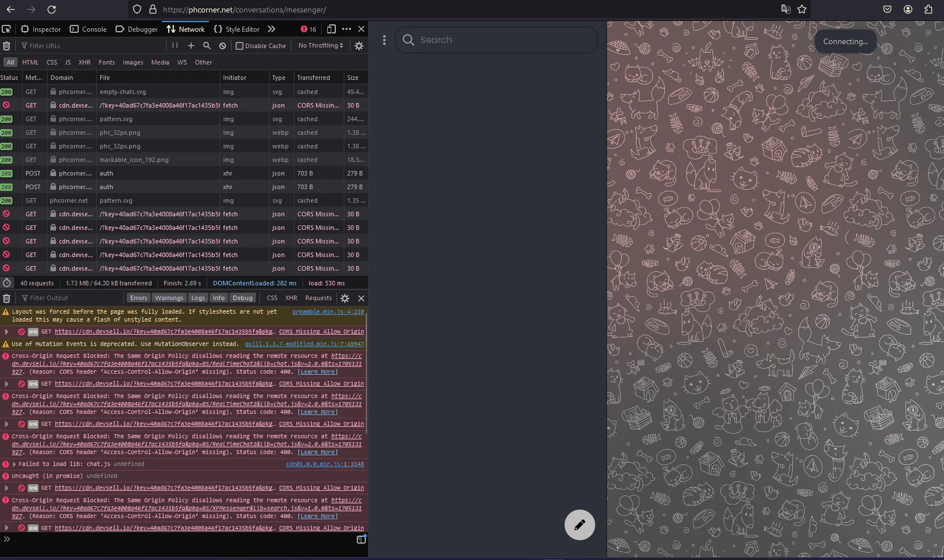Expand XHR GET entry below 'Uncaught (in promise)'

click(7, 488)
